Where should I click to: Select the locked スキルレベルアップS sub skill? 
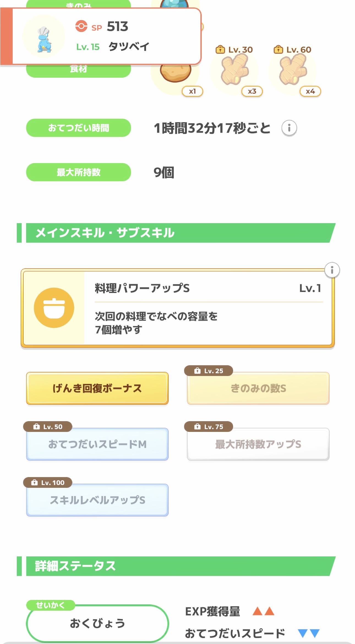tap(97, 500)
